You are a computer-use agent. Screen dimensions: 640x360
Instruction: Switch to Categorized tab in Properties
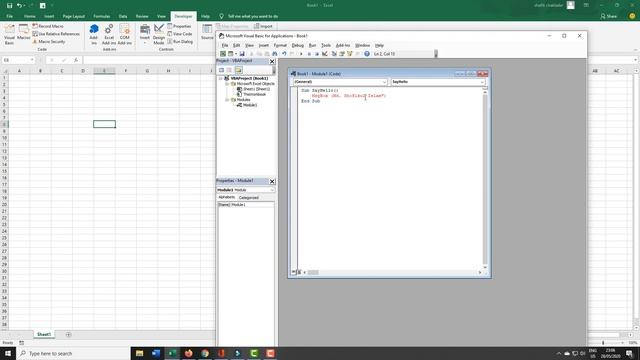tap(249, 198)
